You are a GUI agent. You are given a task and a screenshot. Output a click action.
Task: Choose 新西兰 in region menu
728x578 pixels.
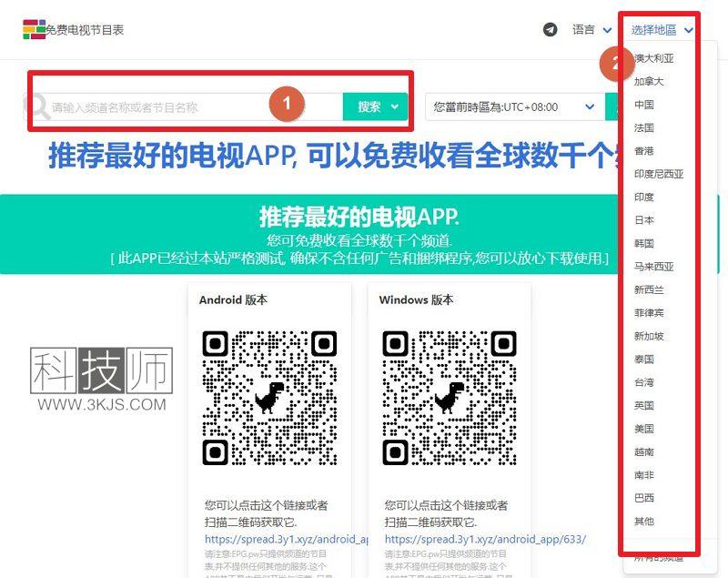649,289
